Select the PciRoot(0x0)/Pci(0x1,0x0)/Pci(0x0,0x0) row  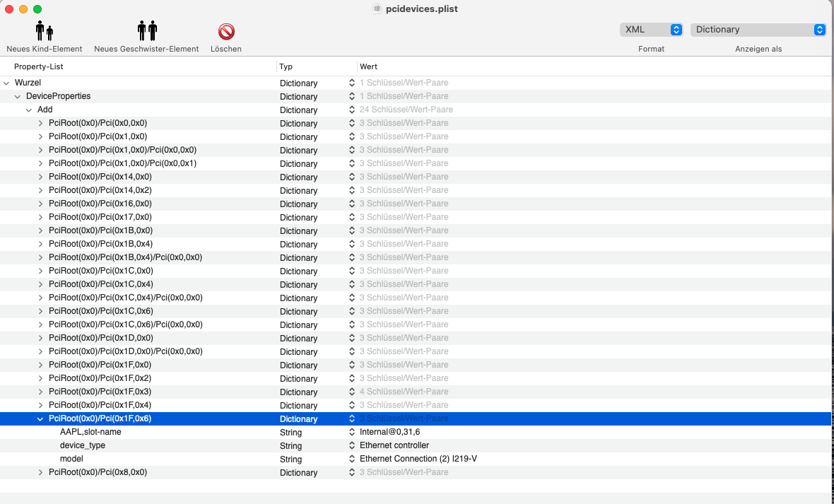416,150
